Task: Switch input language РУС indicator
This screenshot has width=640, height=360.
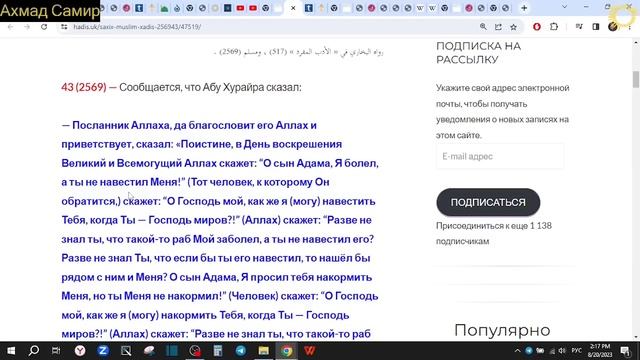Action: [x=576, y=351]
